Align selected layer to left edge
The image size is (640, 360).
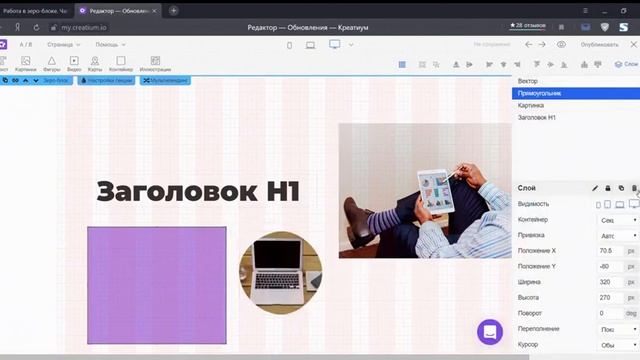point(489,64)
